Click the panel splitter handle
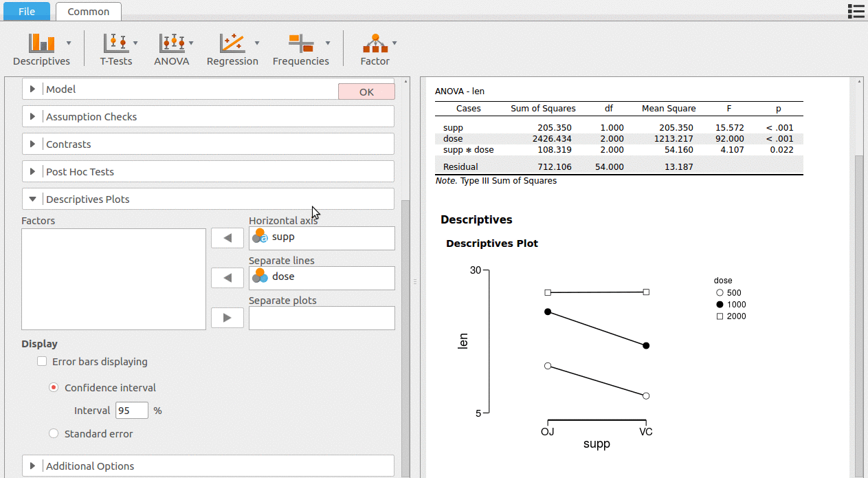 coord(414,282)
